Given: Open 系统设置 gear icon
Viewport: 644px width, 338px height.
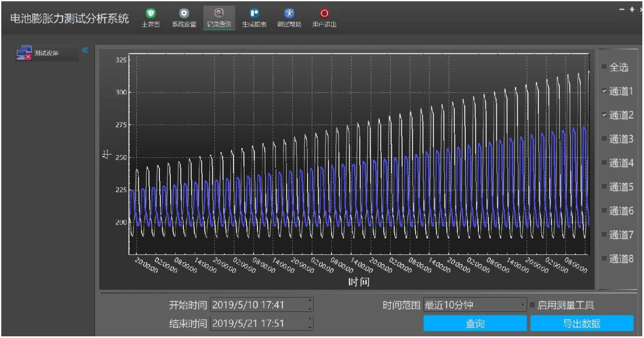Looking at the screenshot, I should pos(184,14).
